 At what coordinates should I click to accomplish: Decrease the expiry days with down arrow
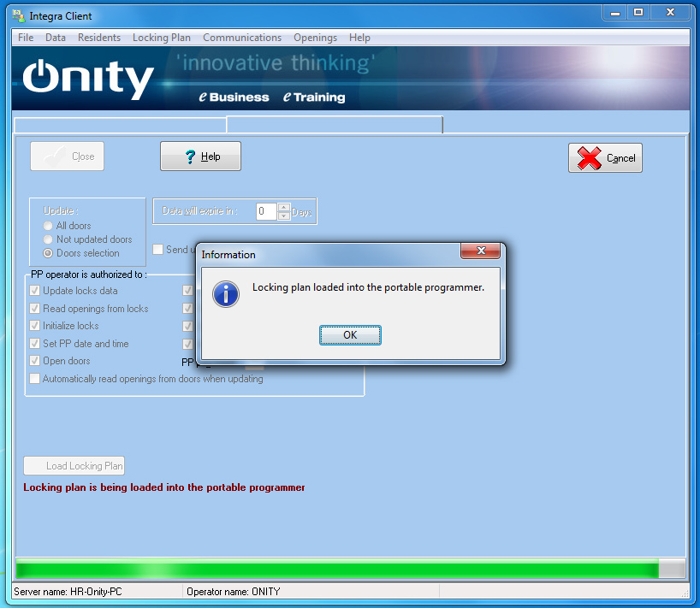coord(284,215)
